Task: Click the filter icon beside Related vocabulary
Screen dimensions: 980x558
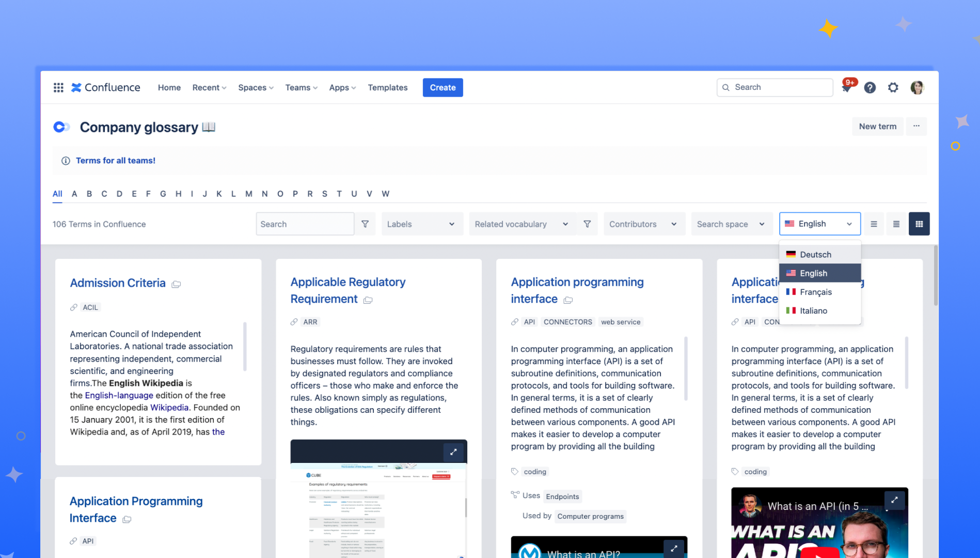Action: coord(587,224)
